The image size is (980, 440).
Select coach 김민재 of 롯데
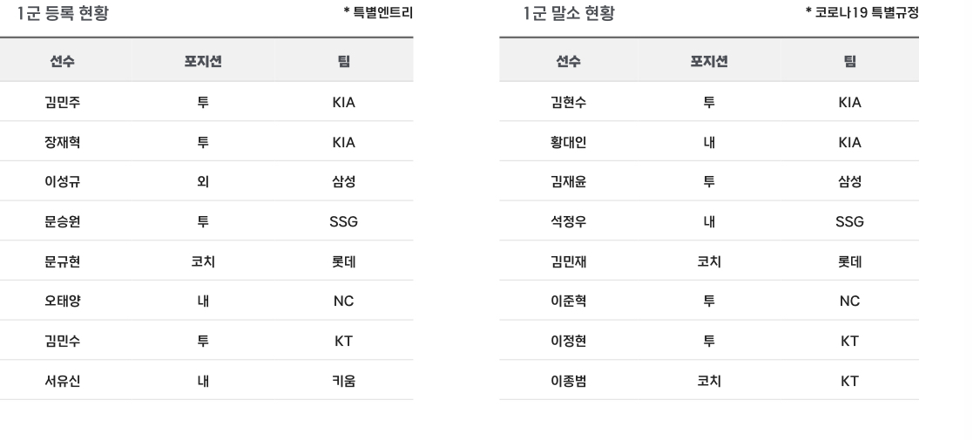[x=569, y=261]
